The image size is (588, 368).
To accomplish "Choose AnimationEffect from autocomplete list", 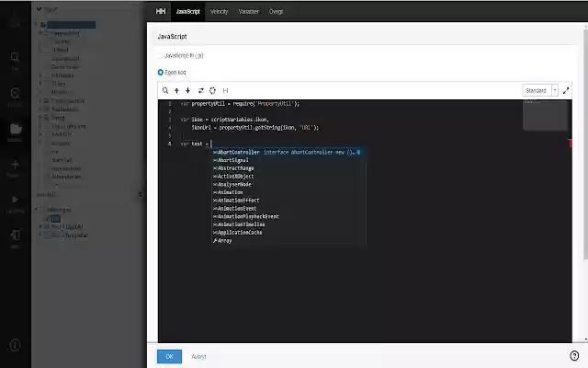I will [x=288, y=201].
